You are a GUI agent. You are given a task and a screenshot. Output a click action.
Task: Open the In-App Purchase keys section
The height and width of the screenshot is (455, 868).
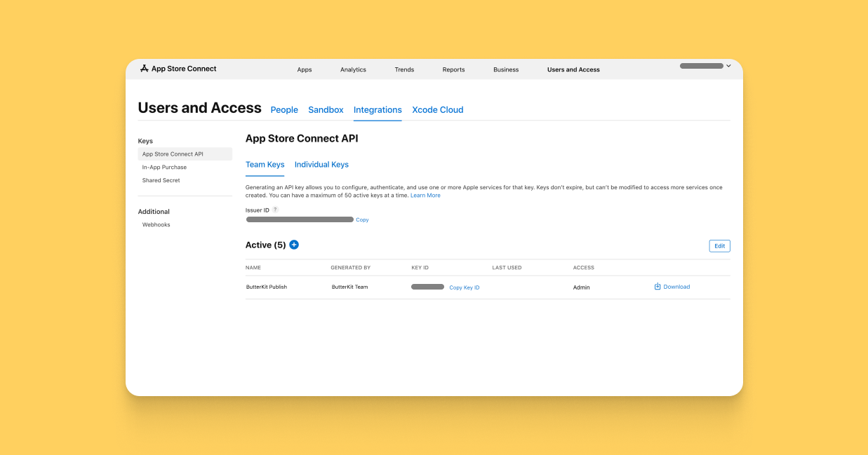point(164,167)
